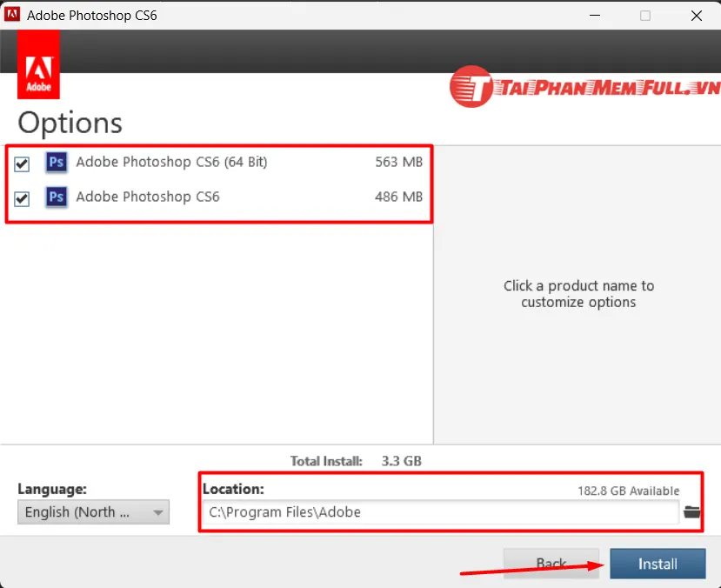The height and width of the screenshot is (588, 721).
Task: Click the gray dropdown arrow on the Language selector
Action: tap(157, 512)
